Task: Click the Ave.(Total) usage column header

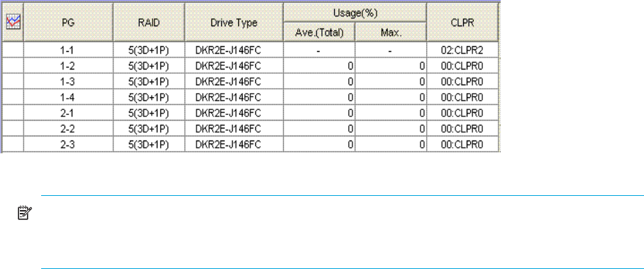Action: click(x=319, y=32)
